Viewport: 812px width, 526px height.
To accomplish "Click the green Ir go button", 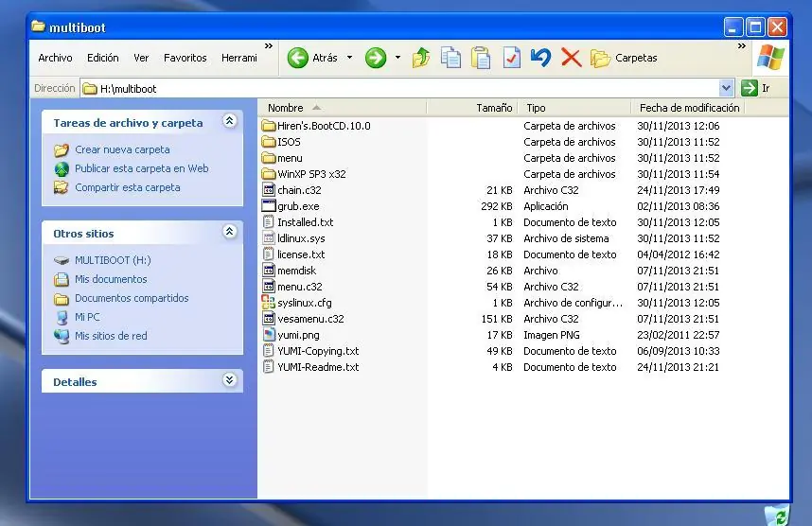I will click(x=755, y=89).
